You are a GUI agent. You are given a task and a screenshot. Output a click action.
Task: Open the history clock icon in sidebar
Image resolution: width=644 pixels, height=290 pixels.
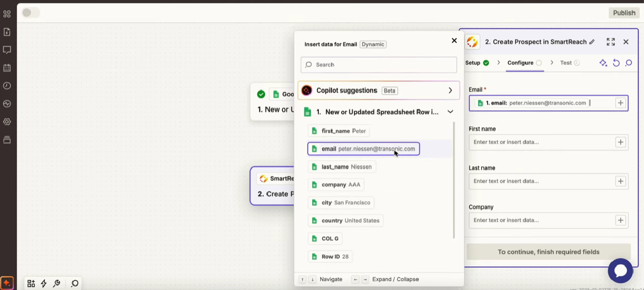coord(7,86)
